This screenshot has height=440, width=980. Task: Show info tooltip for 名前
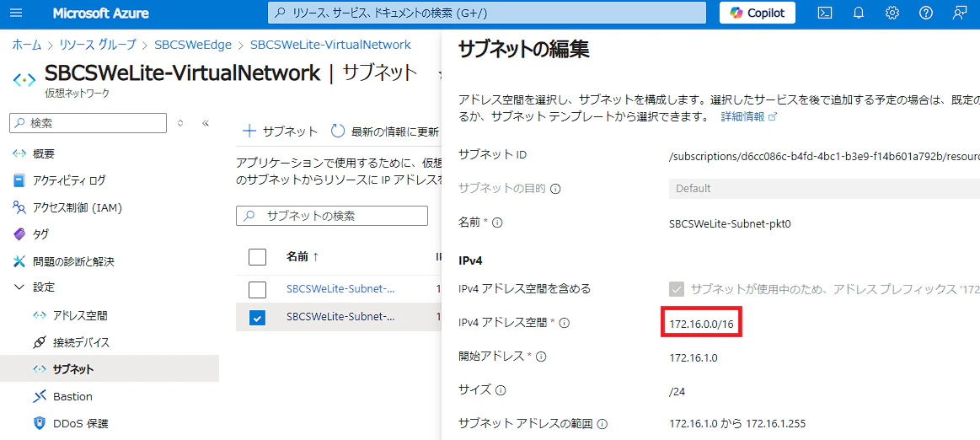(499, 222)
